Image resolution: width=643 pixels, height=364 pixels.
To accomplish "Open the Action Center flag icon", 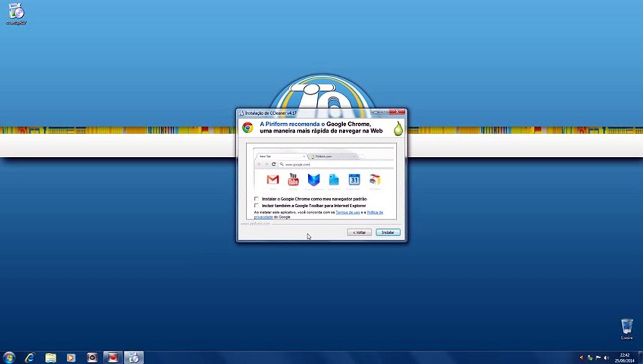I will click(598, 358).
